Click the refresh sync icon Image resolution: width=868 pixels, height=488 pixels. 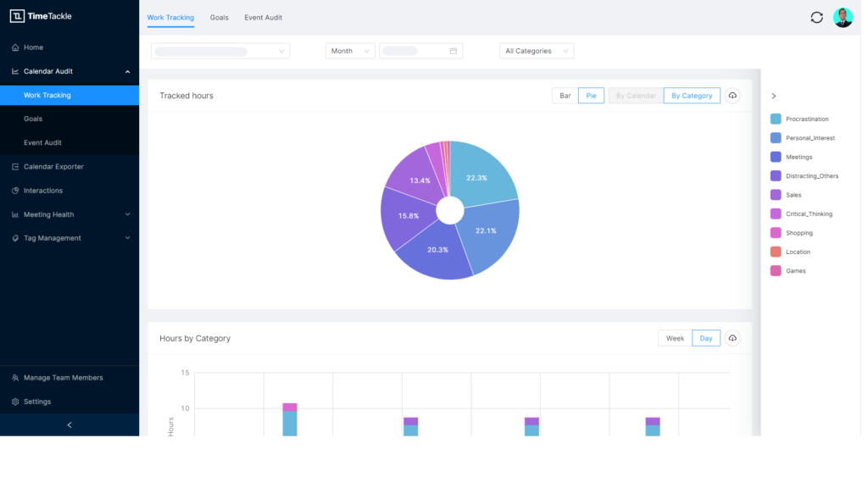click(816, 18)
